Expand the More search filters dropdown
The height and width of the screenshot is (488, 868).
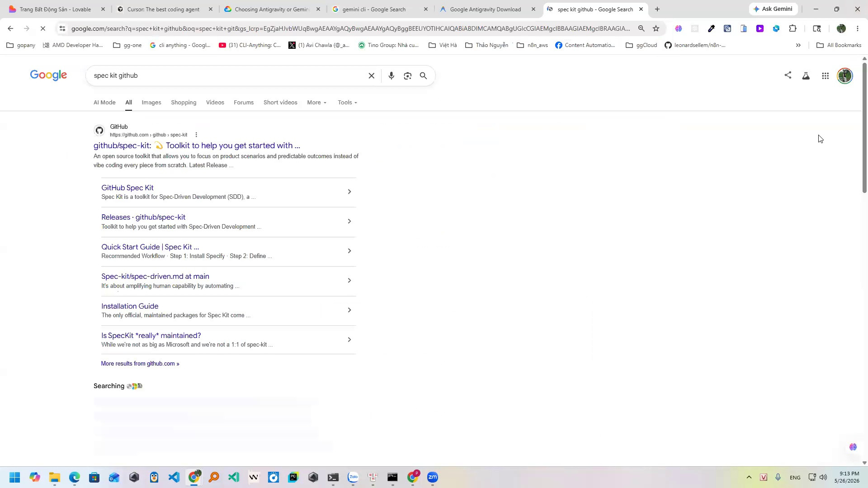(x=316, y=103)
